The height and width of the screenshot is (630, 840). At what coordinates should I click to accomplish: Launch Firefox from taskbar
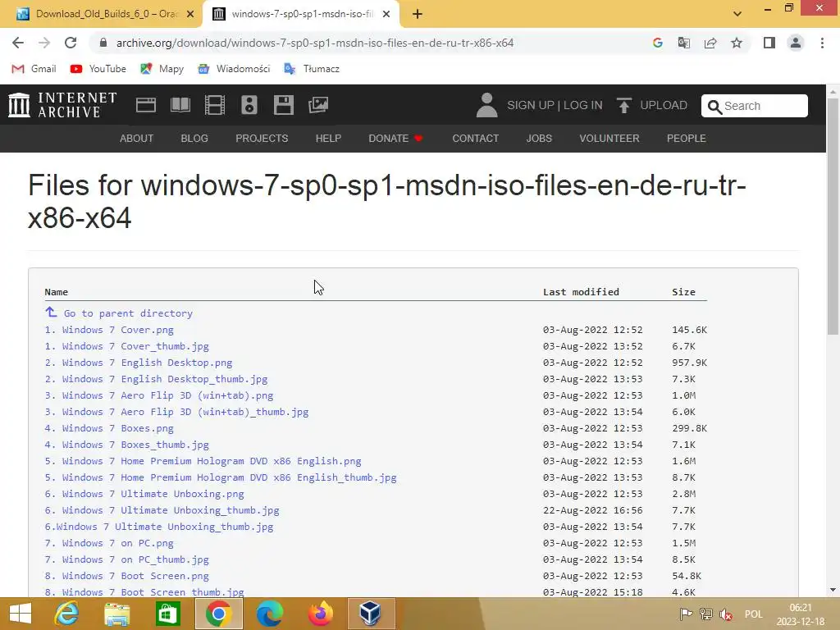(x=320, y=614)
